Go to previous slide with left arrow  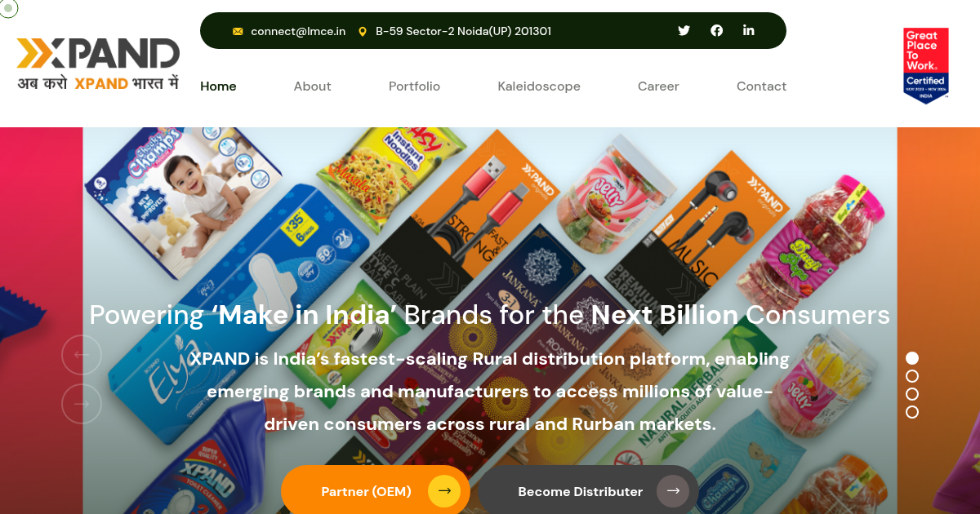(x=82, y=355)
